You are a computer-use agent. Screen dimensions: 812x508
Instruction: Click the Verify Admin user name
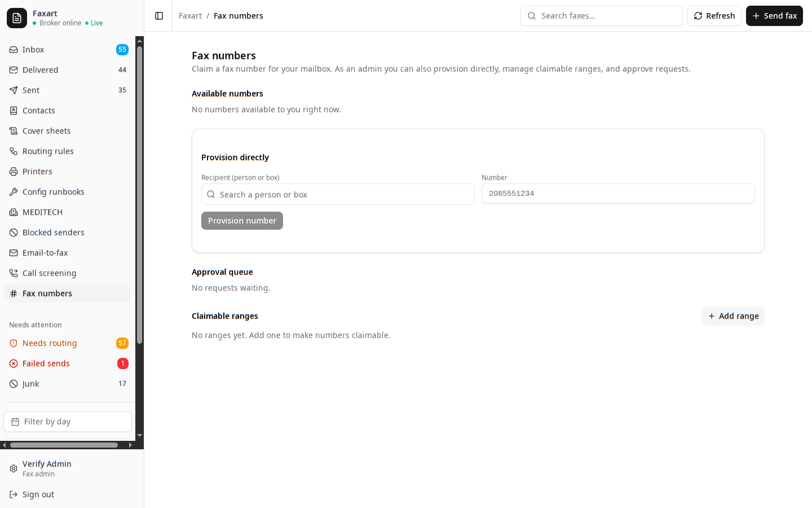[47, 464]
